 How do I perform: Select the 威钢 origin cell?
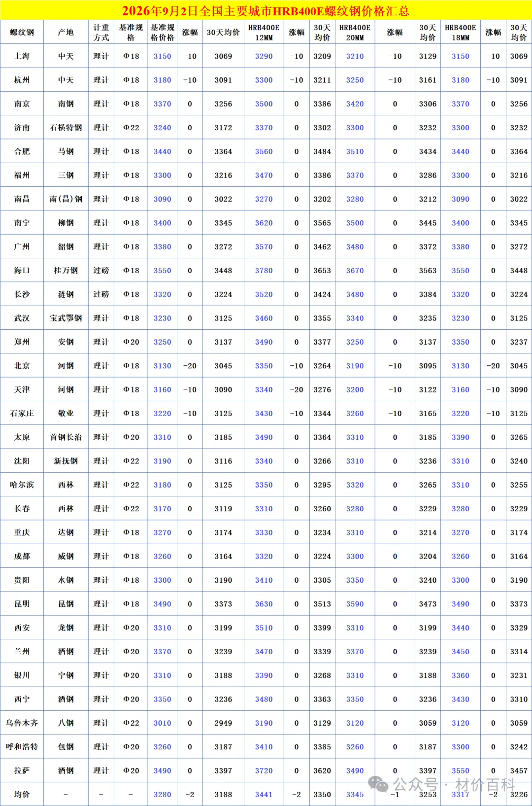pyautogui.click(x=66, y=556)
